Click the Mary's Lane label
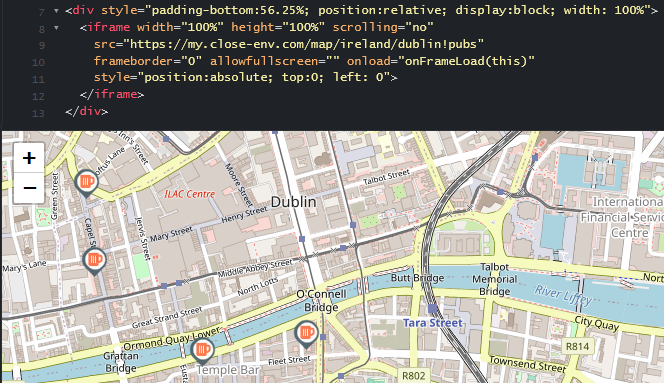Screen dimensions: 664x383 click(24, 266)
